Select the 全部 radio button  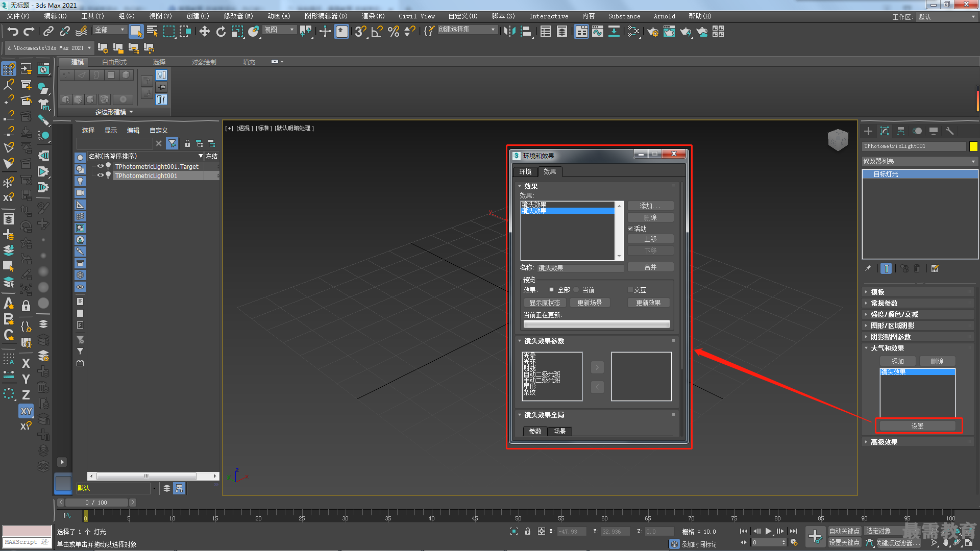coord(551,290)
